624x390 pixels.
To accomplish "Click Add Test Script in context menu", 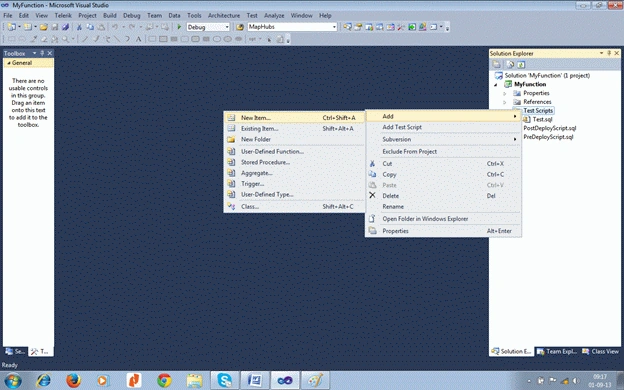I will pyautogui.click(x=443, y=127).
